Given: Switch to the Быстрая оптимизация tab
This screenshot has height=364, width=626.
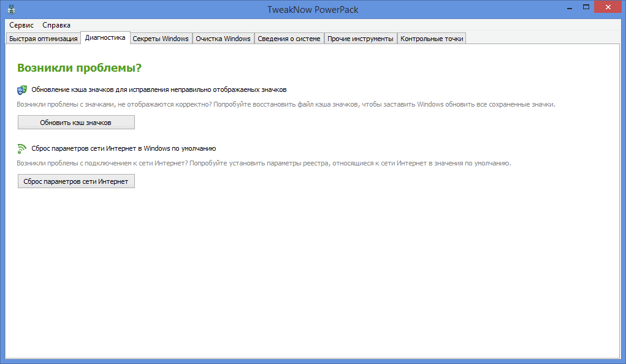Looking at the screenshot, I should click(x=43, y=39).
